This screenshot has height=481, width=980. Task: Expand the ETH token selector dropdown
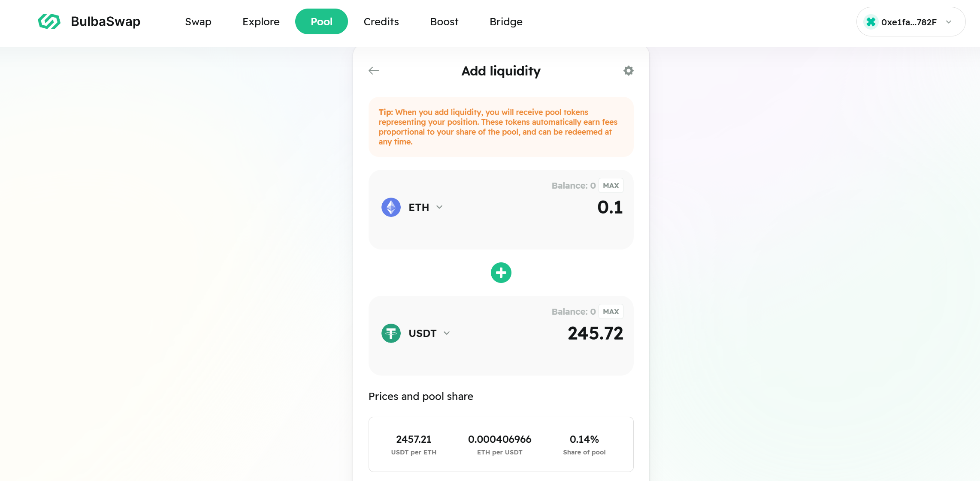(x=439, y=207)
